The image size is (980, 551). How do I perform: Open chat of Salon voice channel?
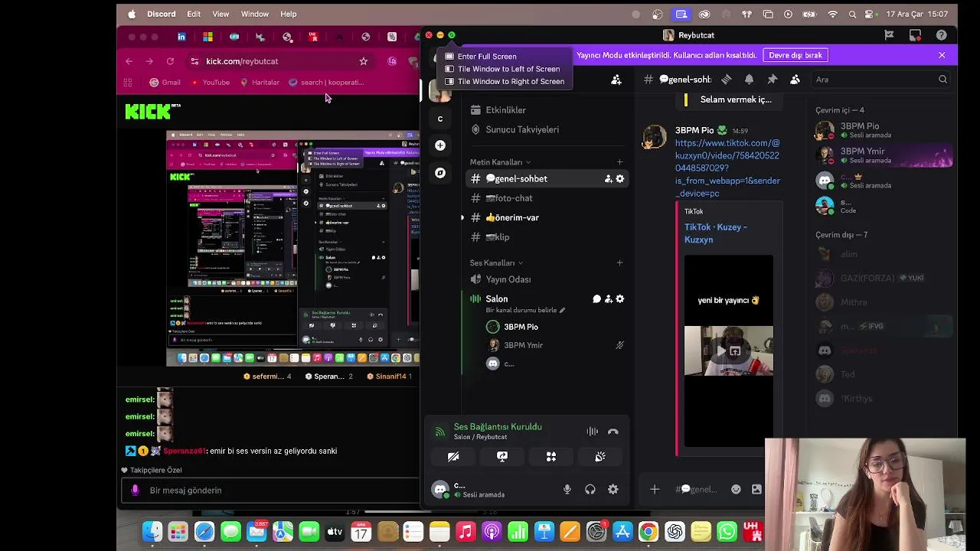click(596, 299)
